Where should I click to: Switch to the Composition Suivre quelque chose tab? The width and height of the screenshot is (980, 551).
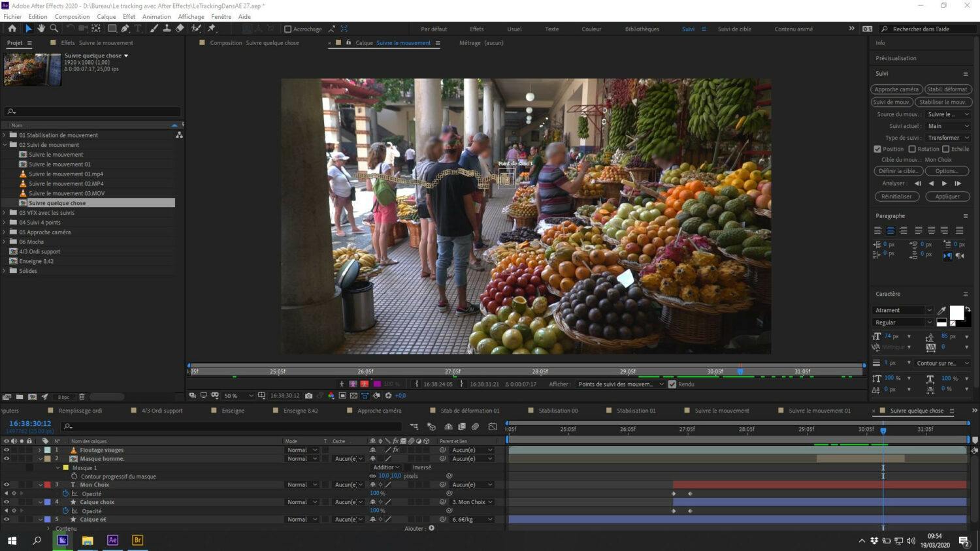pyautogui.click(x=254, y=43)
